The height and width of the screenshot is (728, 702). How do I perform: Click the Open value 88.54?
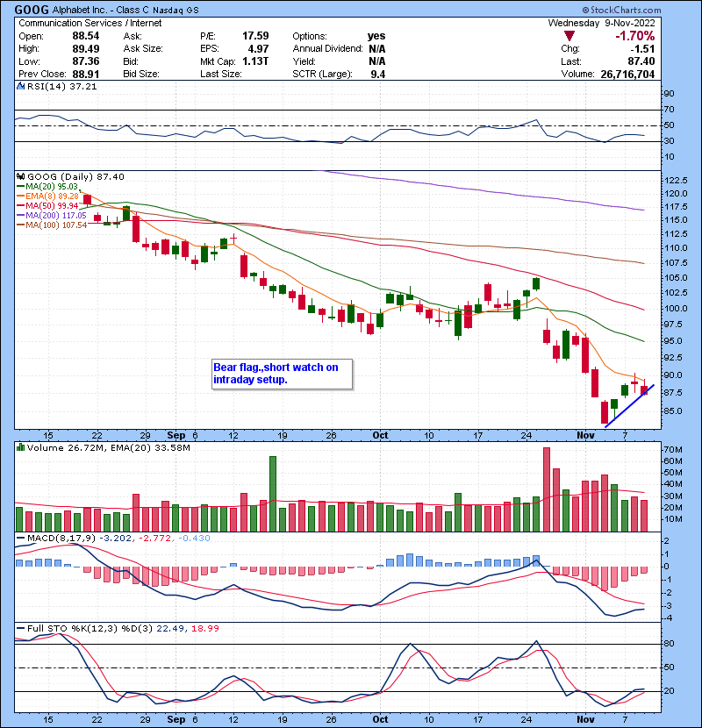click(x=85, y=36)
